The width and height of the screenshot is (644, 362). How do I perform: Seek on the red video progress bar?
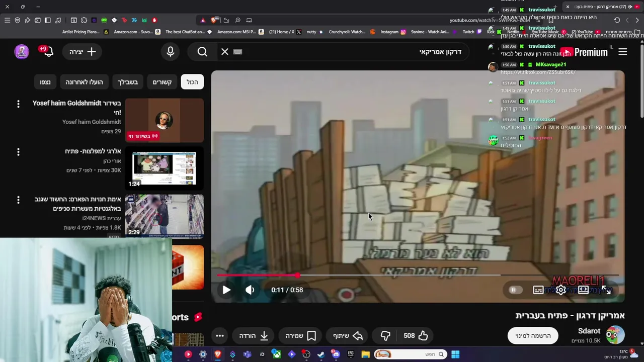418,275
